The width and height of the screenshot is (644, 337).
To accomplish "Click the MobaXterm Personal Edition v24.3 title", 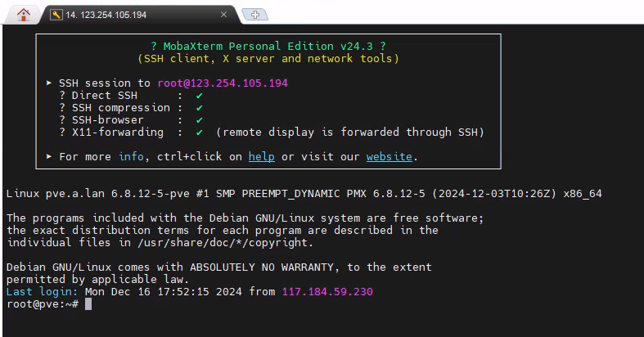I will click(x=268, y=46).
